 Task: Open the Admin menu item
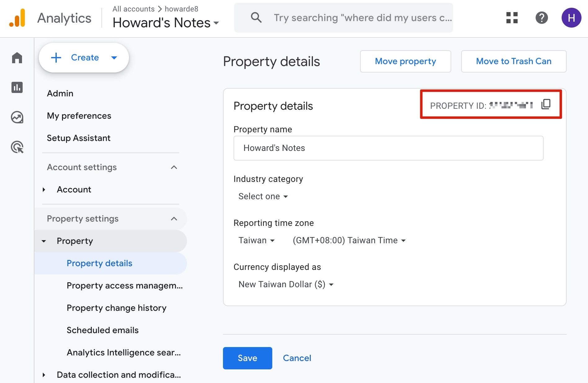pos(60,94)
